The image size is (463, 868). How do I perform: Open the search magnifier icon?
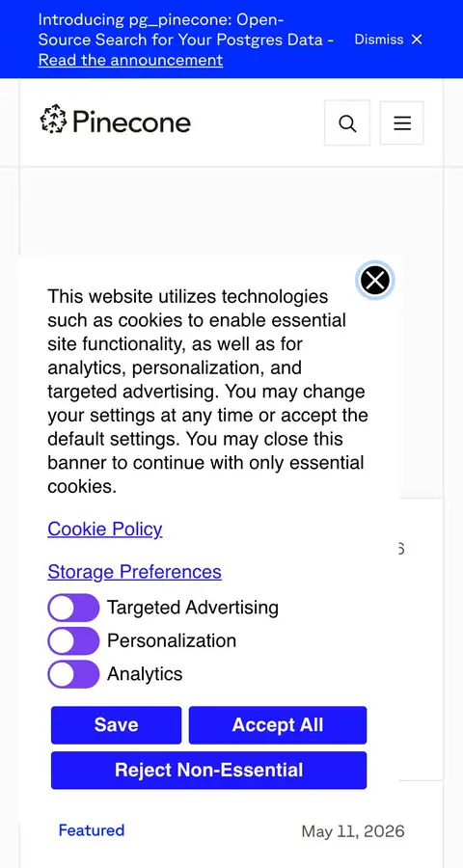(x=347, y=122)
